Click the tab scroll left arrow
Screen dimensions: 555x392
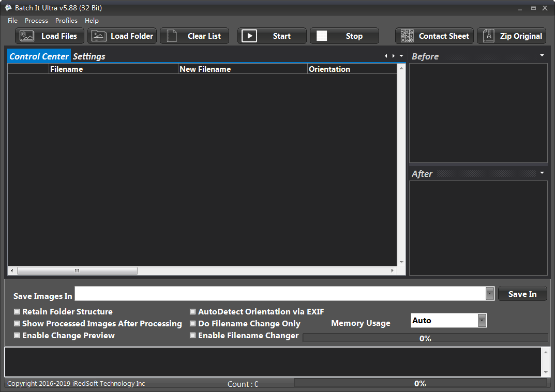[x=386, y=56]
